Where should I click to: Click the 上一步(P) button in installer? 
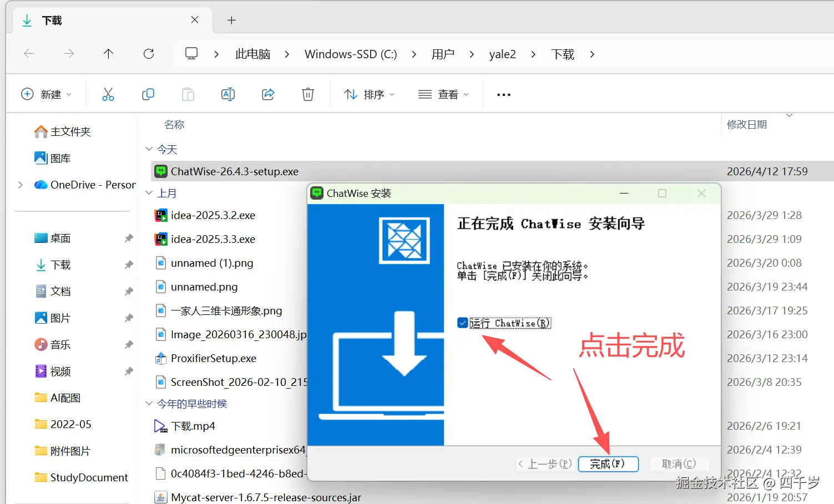tap(545, 464)
